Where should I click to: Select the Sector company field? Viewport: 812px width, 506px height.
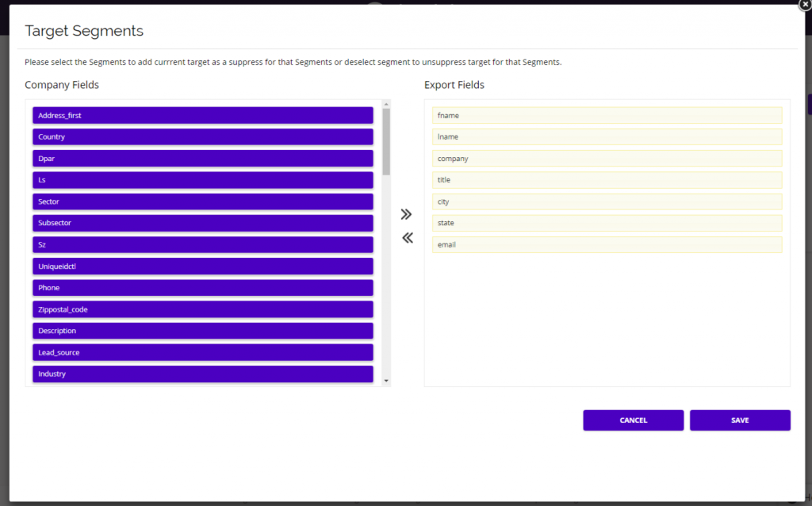[202, 201]
